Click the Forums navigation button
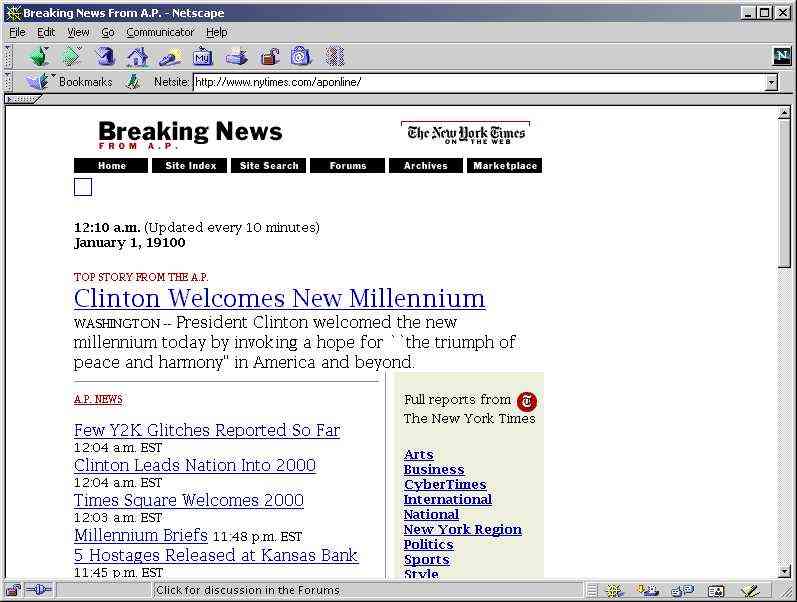Image resolution: width=797 pixels, height=602 pixels. click(347, 166)
